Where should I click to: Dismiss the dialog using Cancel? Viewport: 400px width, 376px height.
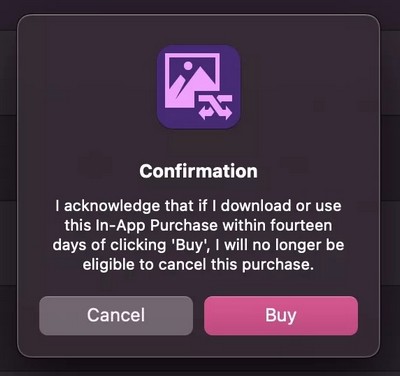116,315
